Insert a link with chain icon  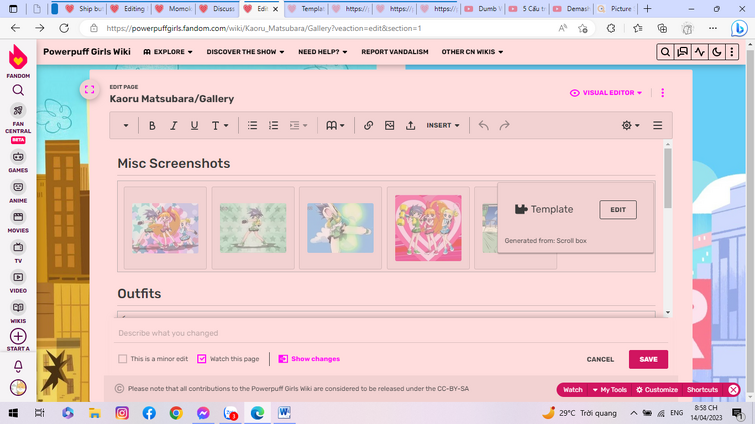368,126
